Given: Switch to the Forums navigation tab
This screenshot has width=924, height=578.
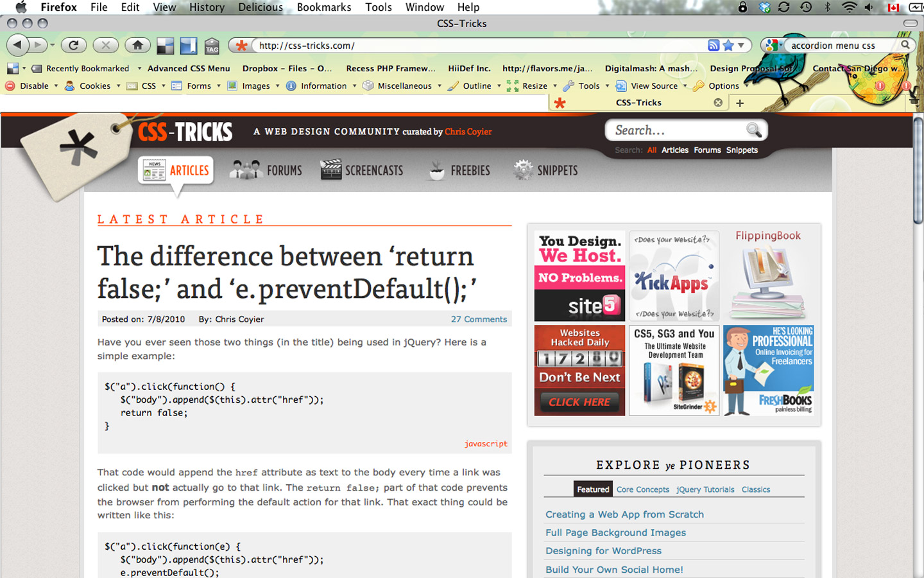Looking at the screenshot, I should point(266,170).
